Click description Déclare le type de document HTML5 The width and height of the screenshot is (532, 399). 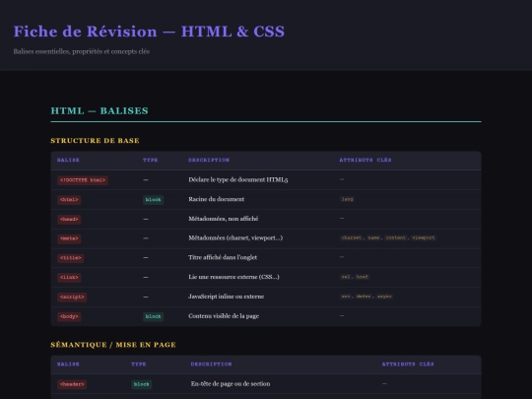tap(238, 180)
